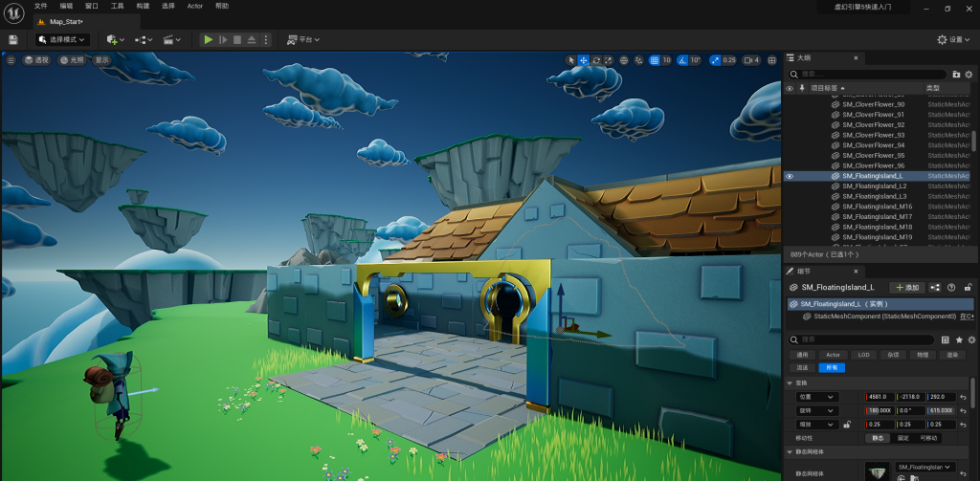Screen dimensions: 980x481
Task: Adjust camera speed setting 4
Action: tap(751, 60)
